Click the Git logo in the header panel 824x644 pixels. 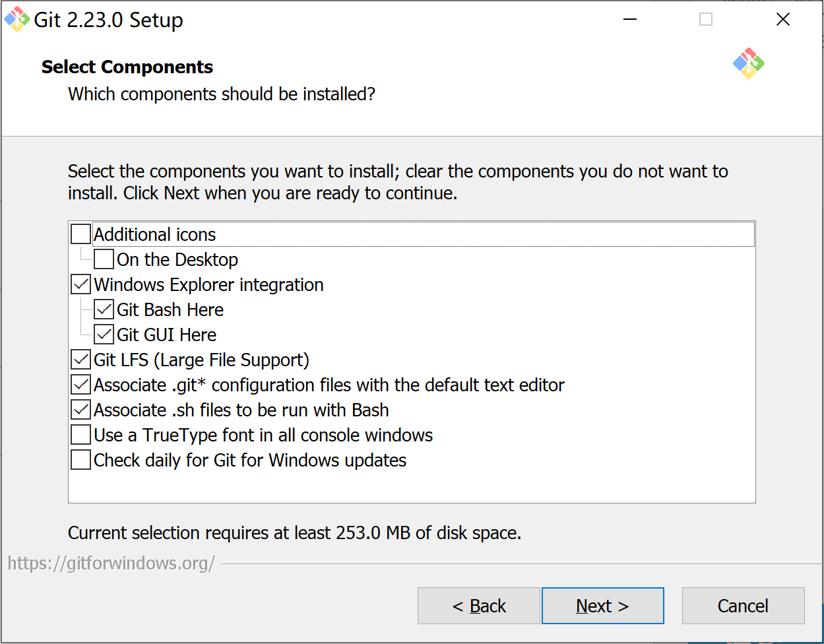tap(748, 63)
